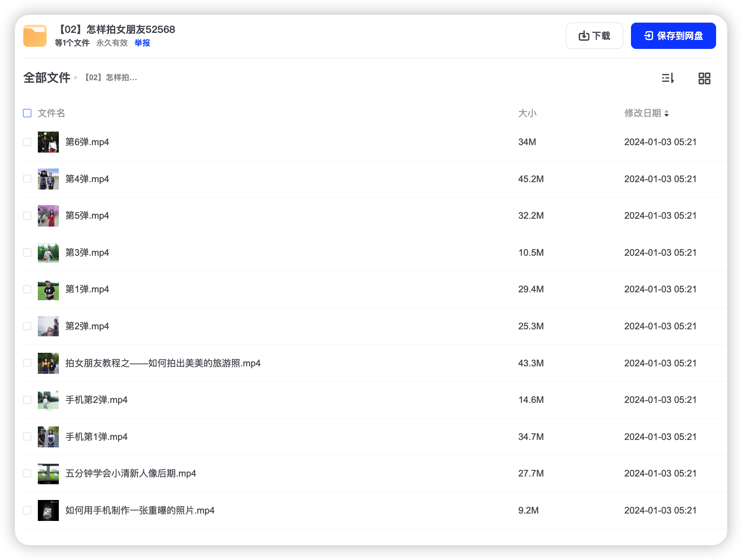Select checkbox for 如何用手机制作一张重曝的照片.mp4

pyautogui.click(x=27, y=510)
